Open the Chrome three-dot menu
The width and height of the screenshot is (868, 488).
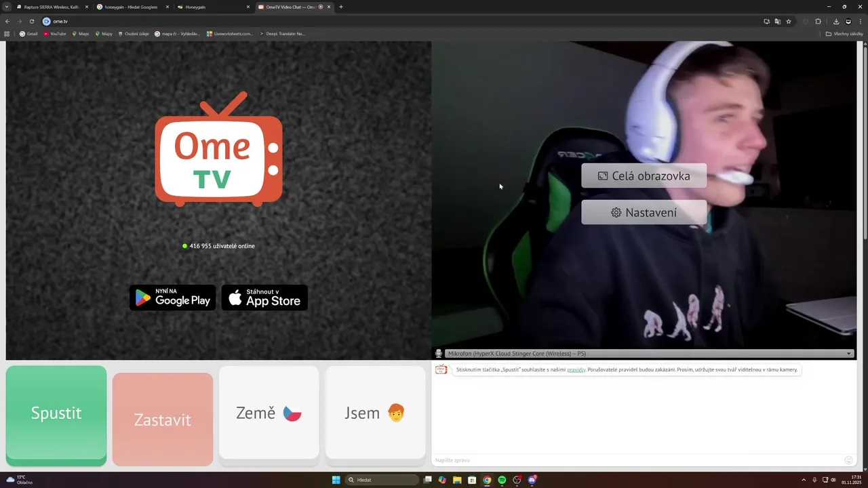click(x=861, y=21)
